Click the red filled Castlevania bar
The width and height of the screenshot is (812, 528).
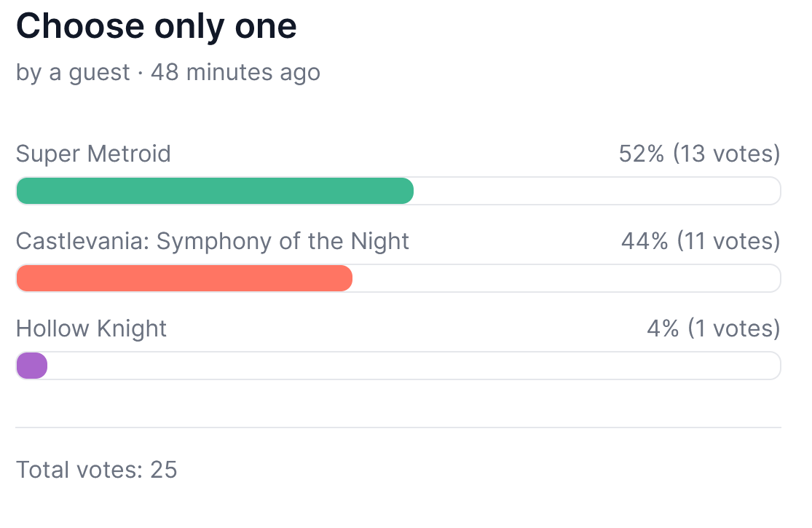(x=184, y=278)
